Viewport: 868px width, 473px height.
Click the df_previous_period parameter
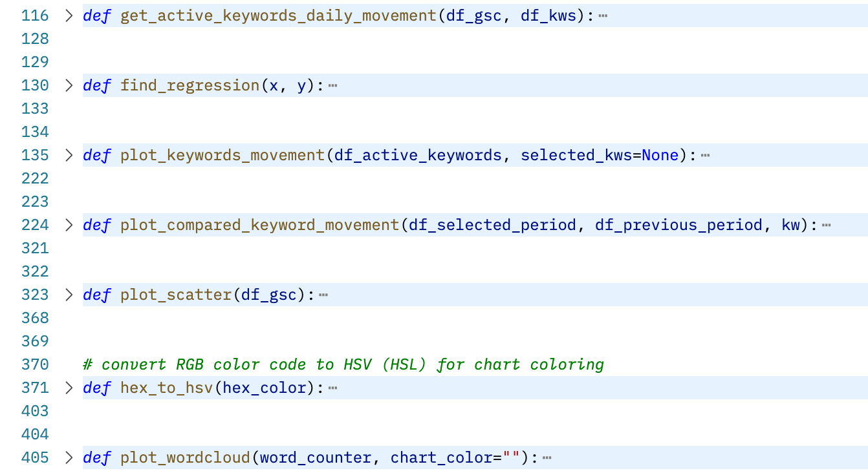(678, 225)
